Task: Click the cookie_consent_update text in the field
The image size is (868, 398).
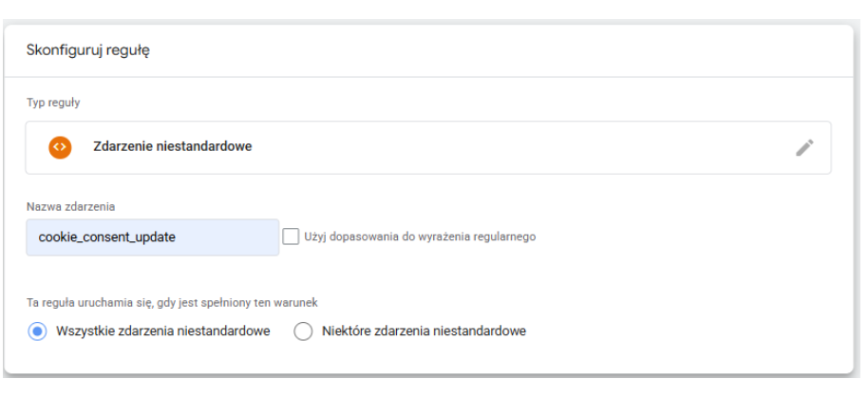Action: (x=106, y=237)
